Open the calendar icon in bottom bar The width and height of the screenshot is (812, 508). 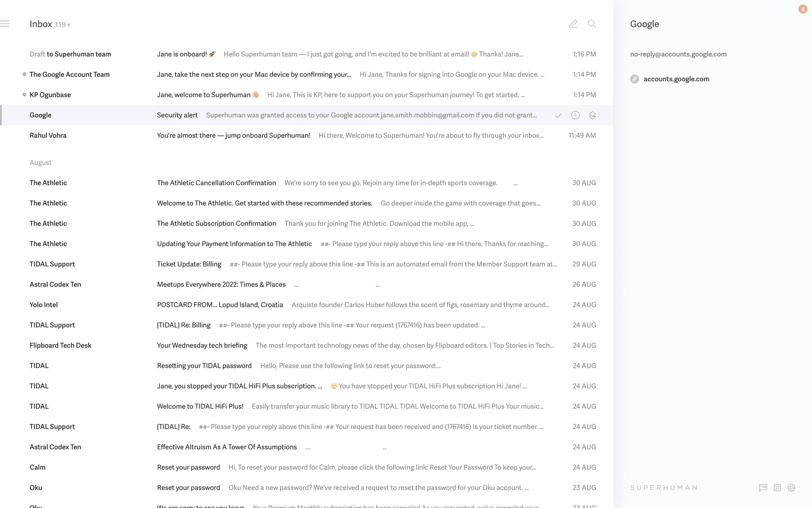pyautogui.click(x=777, y=488)
